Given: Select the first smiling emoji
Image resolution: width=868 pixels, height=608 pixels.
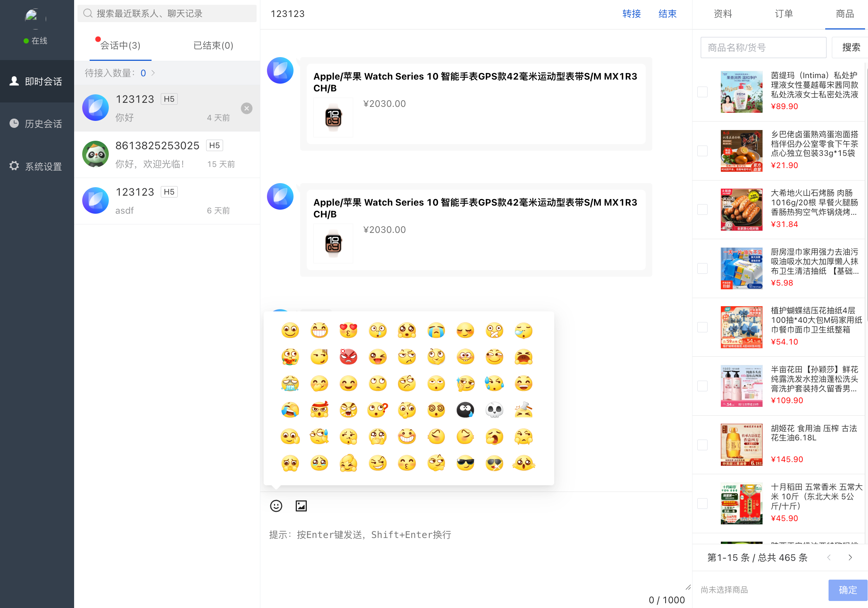Looking at the screenshot, I should (290, 331).
